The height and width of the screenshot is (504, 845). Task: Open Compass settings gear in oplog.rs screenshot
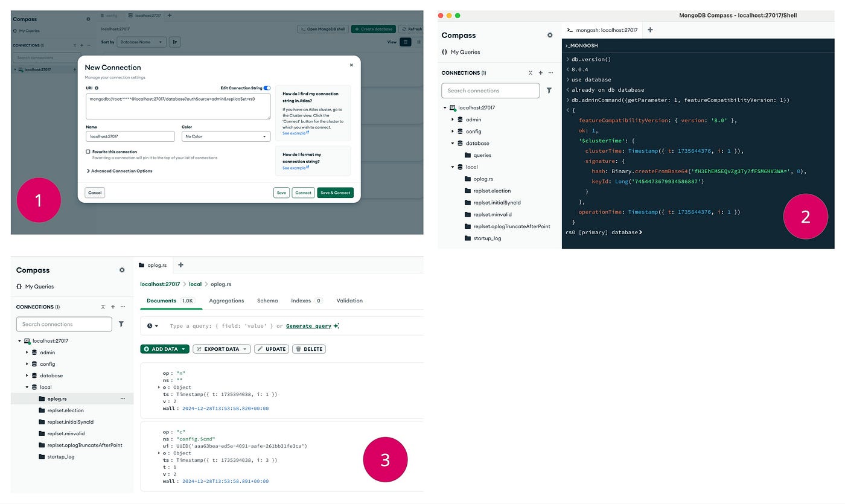click(122, 270)
